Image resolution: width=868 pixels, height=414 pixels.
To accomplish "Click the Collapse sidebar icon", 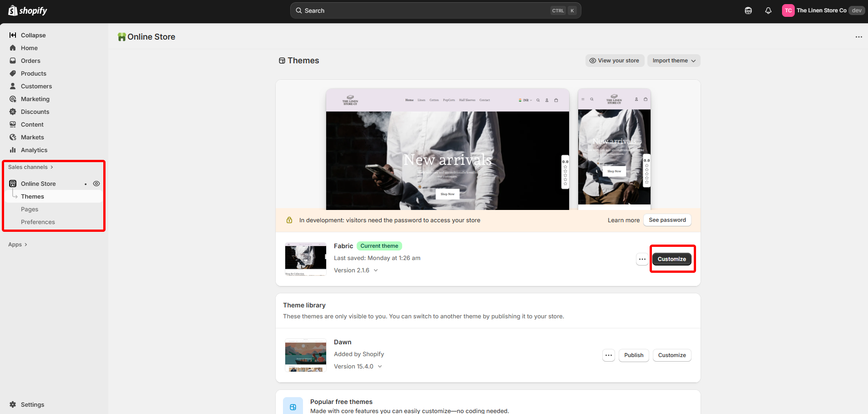I will point(13,35).
